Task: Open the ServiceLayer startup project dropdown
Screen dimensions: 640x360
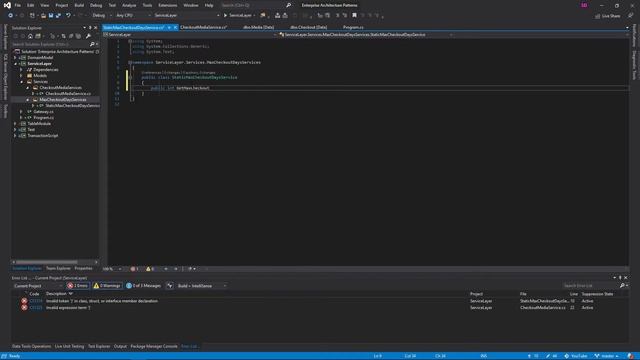Action: 187,16
